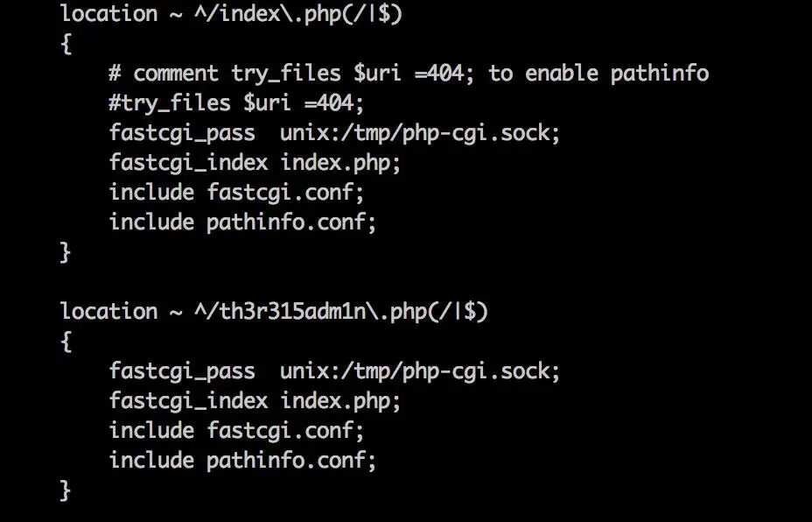
Task: Click the first 'location' keyword at top
Action: tap(108, 14)
